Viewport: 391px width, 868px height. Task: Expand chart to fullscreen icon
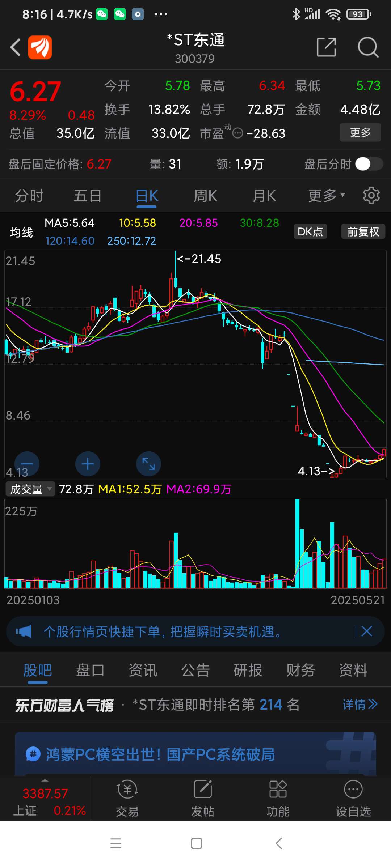pyautogui.click(x=148, y=464)
